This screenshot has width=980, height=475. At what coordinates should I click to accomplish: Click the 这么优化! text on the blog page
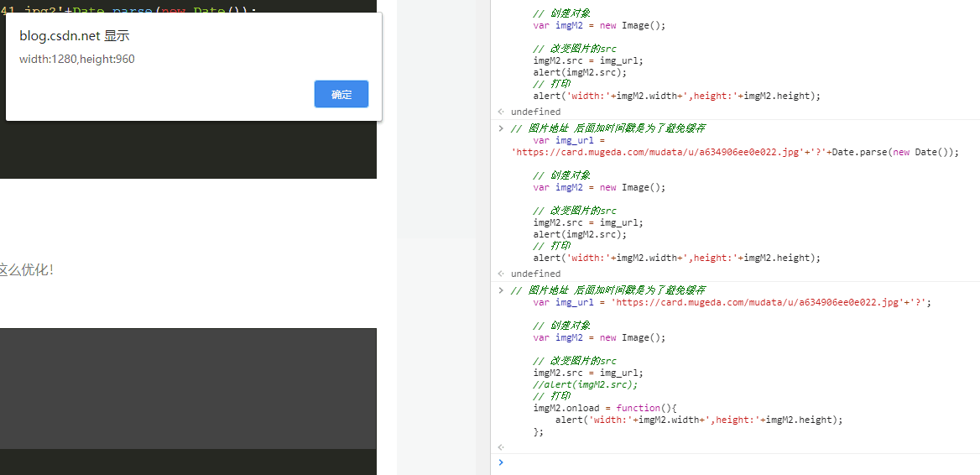click(x=27, y=270)
